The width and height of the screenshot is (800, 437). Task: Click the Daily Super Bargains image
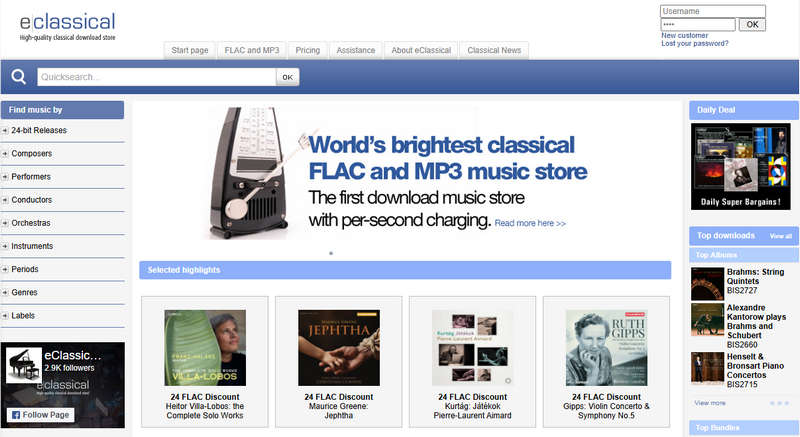click(x=741, y=166)
